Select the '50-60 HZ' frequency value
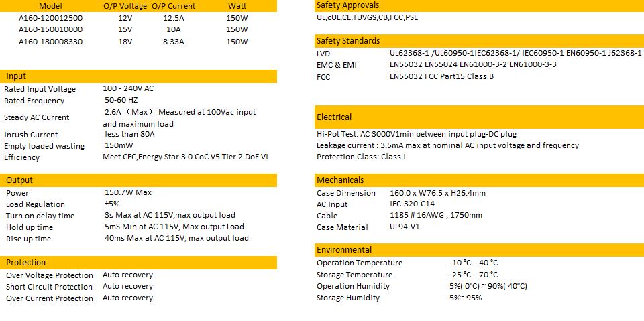This screenshot has width=644, height=321. 121,100
